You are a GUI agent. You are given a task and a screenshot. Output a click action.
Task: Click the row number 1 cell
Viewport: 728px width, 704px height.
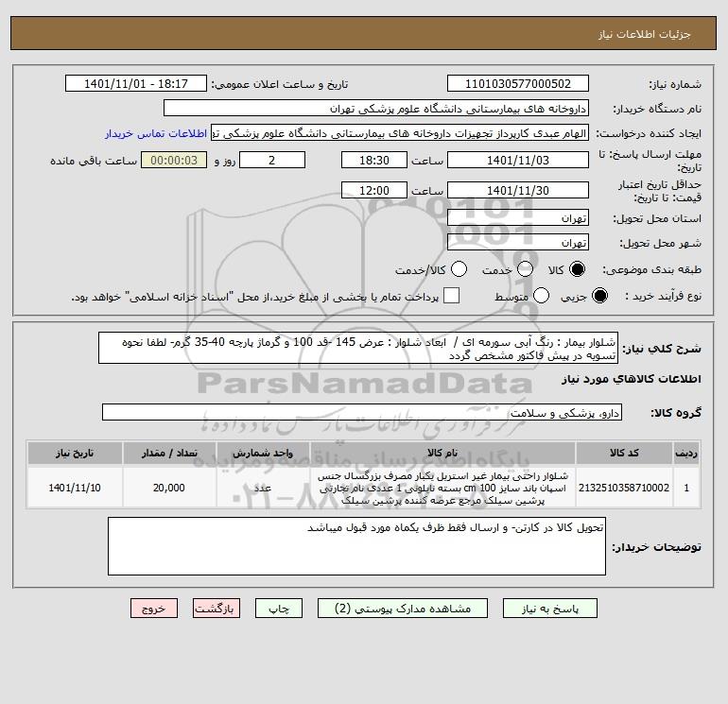pos(686,488)
